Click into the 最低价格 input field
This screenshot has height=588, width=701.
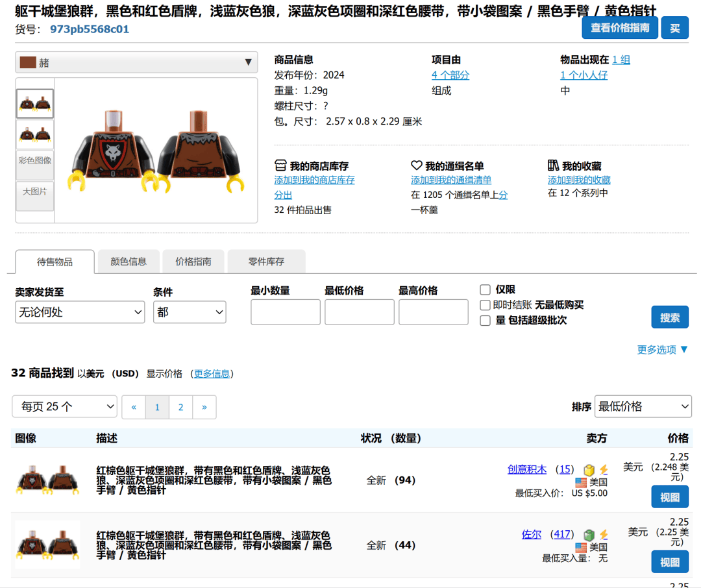[359, 312]
